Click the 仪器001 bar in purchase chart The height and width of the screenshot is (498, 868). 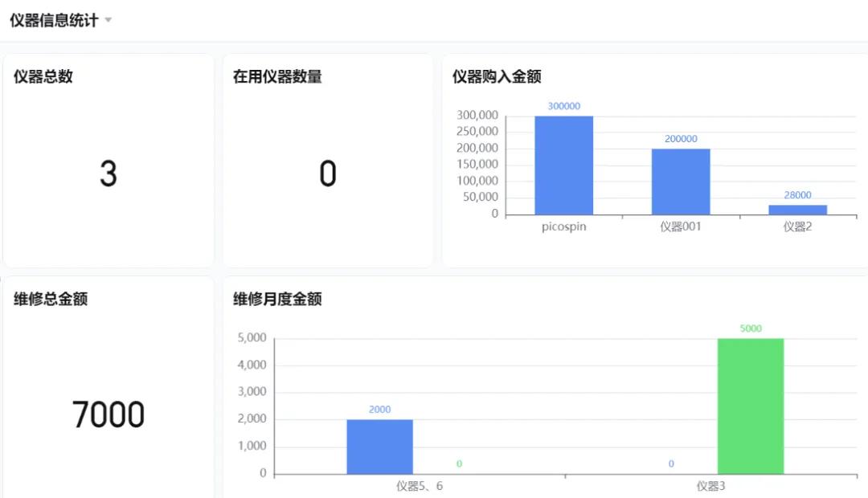click(x=681, y=182)
